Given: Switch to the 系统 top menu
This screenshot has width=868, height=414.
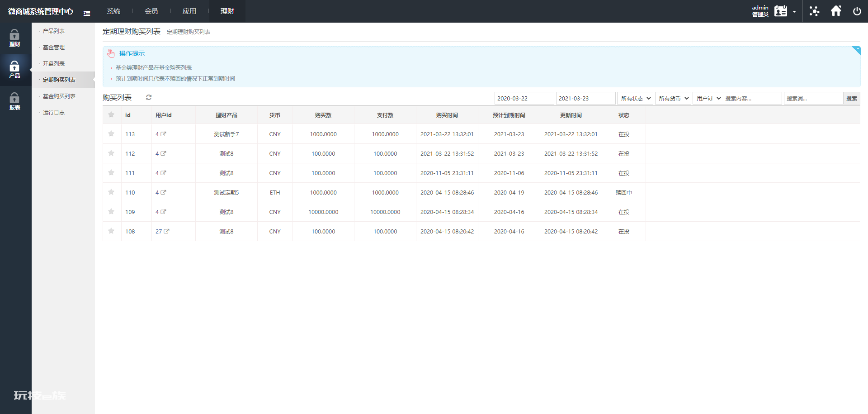Looking at the screenshot, I should pyautogui.click(x=113, y=11).
